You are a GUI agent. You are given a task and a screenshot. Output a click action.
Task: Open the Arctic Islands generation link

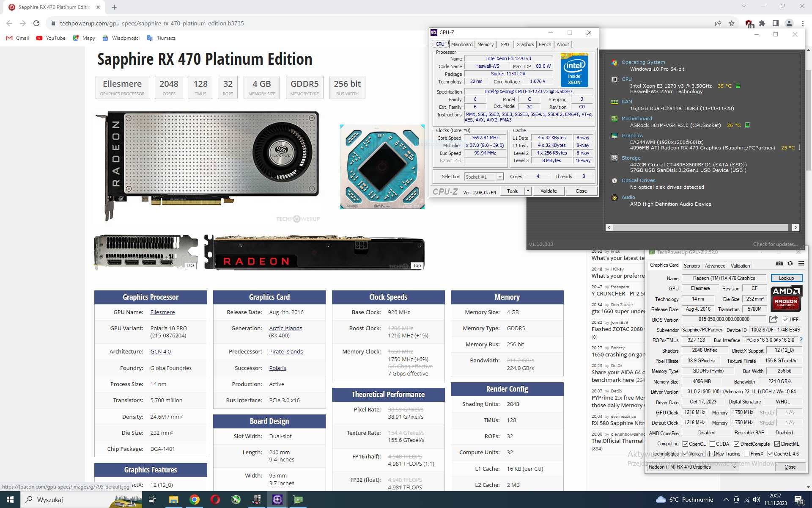285,329
